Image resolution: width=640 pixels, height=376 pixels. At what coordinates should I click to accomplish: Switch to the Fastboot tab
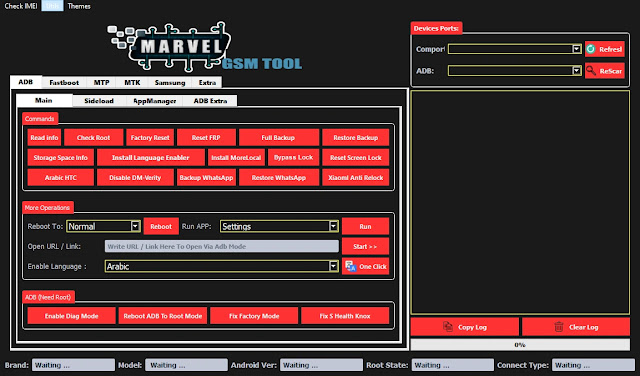point(64,82)
